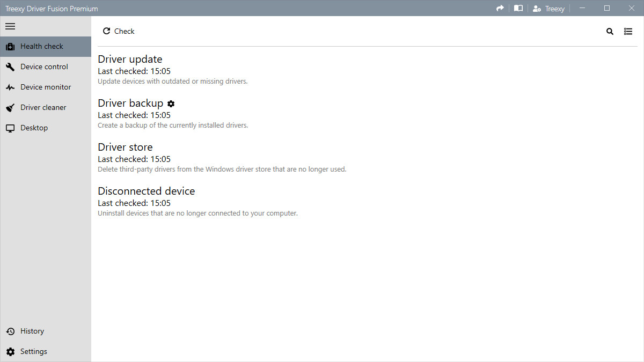Run a new health Check
The height and width of the screenshot is (362, 644).
click(119, 31)
